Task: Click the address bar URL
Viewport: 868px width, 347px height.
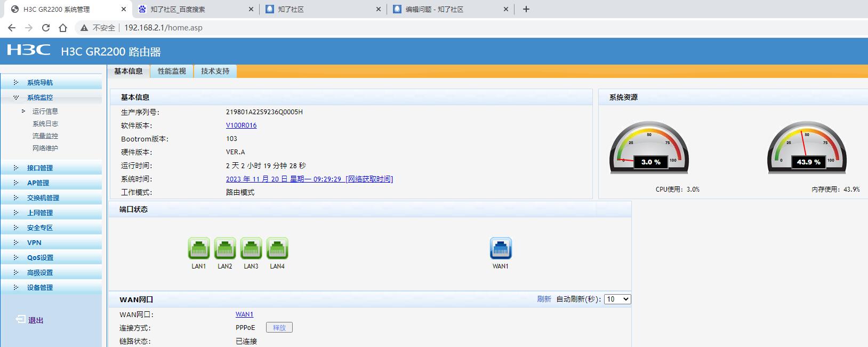Action: click(x=163, y=28)
